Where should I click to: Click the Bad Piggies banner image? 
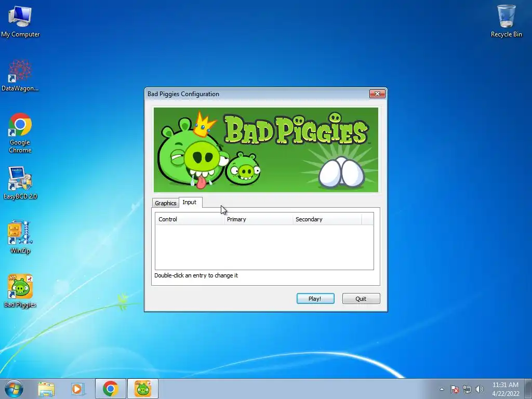[x=266, y=150]
